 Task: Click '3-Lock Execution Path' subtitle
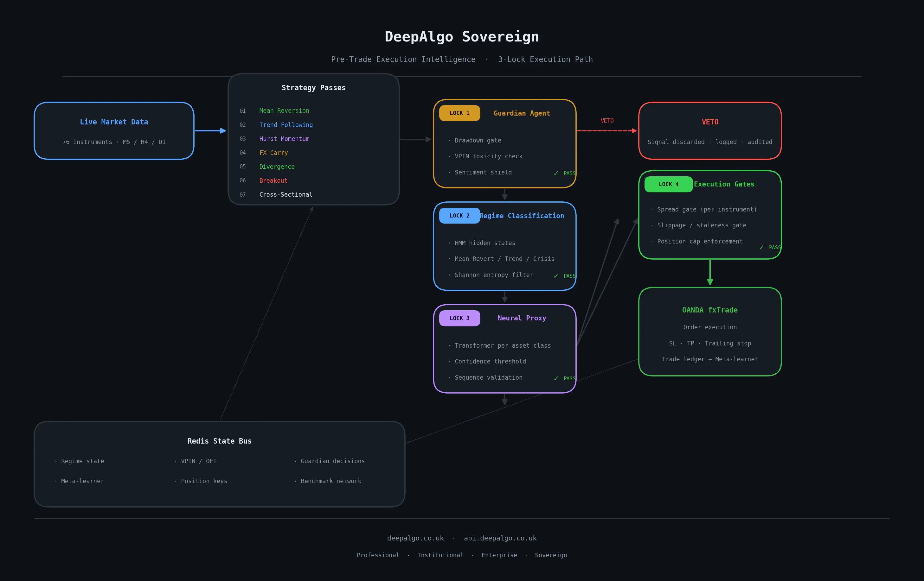click(x=545, y=60)
